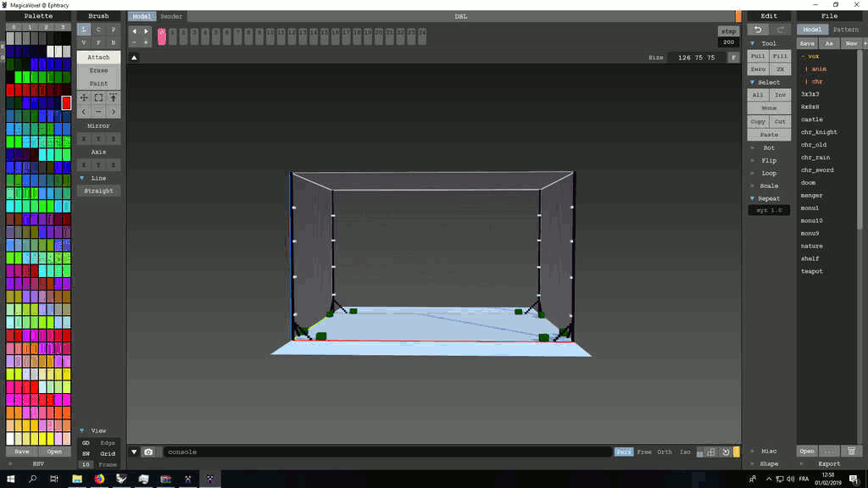The height and width of the screenshot is (488, 868).
Task: Select the upward arrow tool icon
Action: pyautogui.click(x=114, y=97)
